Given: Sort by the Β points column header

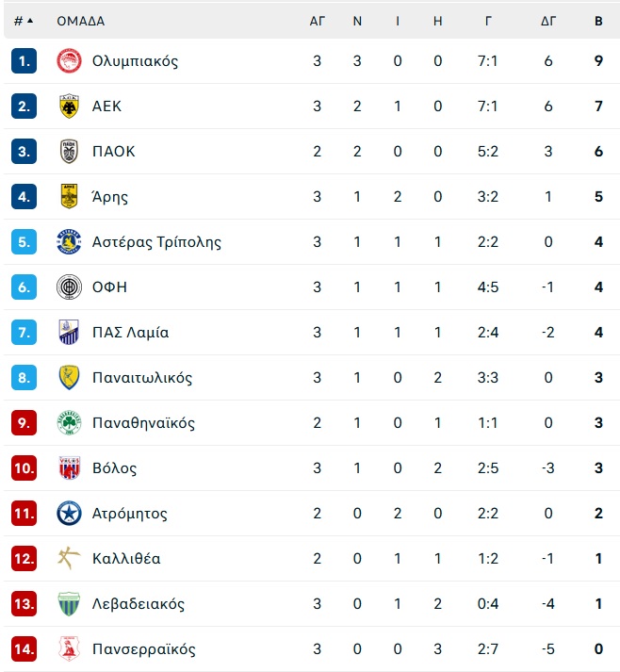Looking at the screenshot, I should (x=598, y=21).
